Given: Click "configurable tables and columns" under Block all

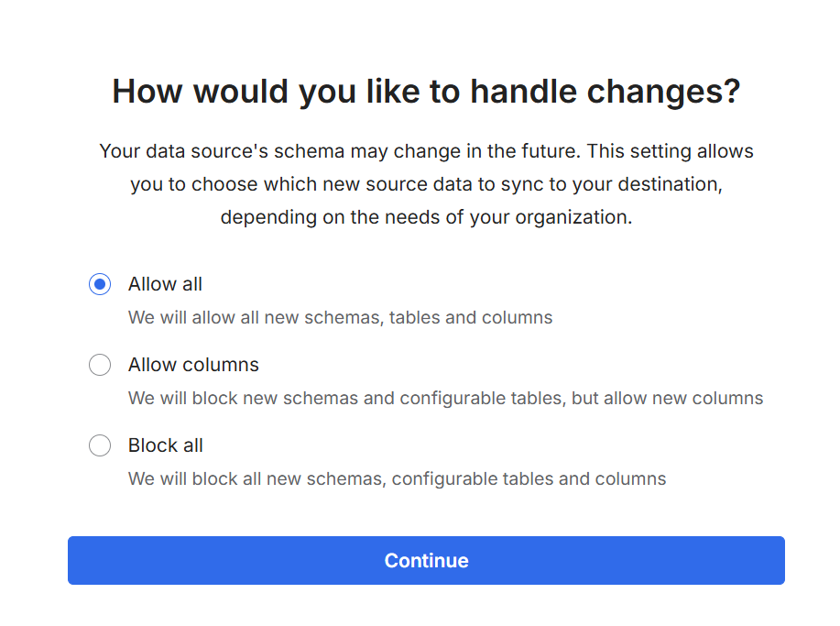Looking at the screenshot, I should pos(529,479).
